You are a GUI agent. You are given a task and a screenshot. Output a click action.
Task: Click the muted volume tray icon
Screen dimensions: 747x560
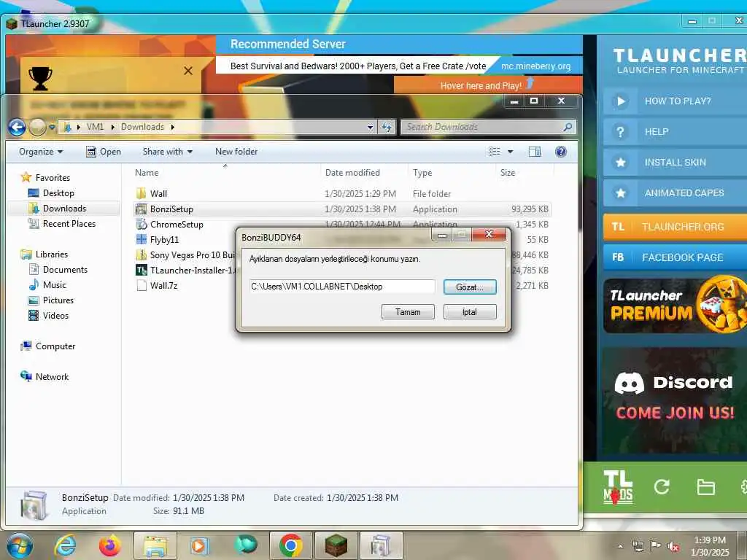[673, 547]
